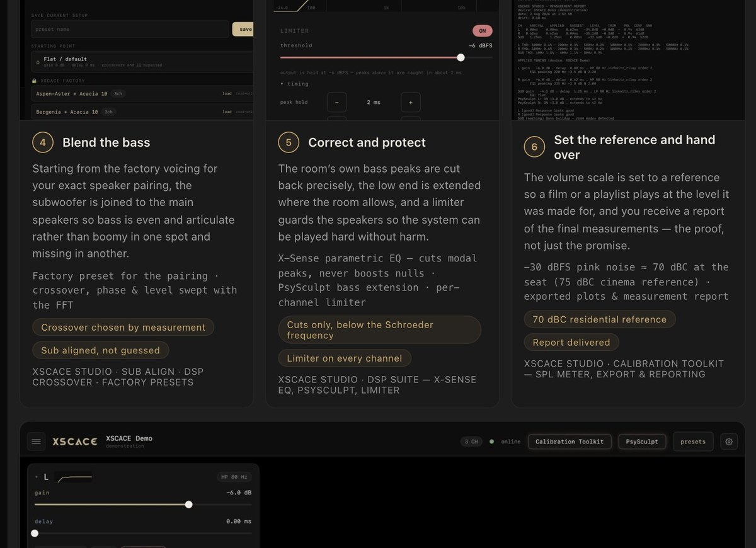Click the online status label

coord(511,442)
